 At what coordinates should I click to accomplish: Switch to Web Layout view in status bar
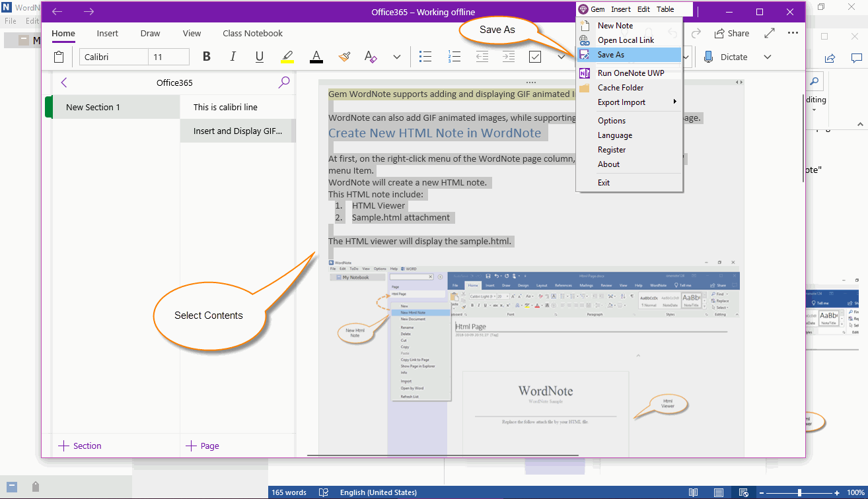pos(743,492)
